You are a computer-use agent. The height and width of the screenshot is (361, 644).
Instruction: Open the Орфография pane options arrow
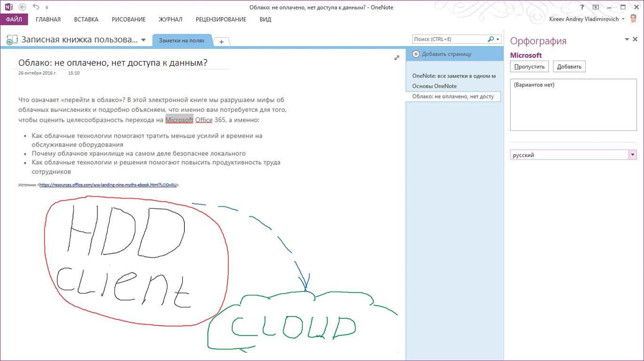click(x=627, y=39)
